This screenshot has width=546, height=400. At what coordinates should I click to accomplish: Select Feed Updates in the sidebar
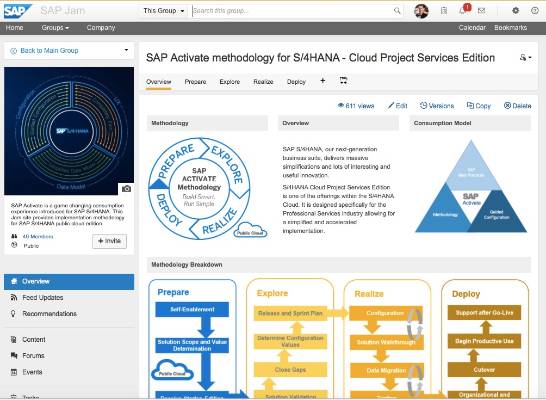pos(42,298)
